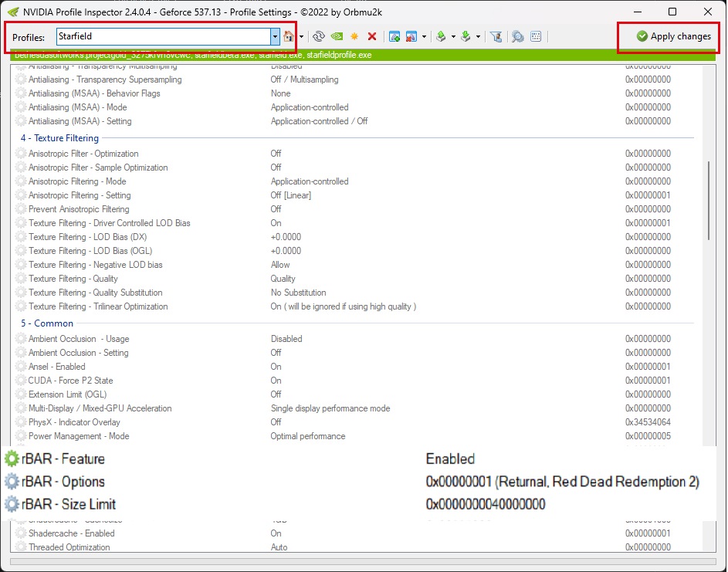
Task: Click the gear icon beside Shadercache - Enabled
Action: 21,533
